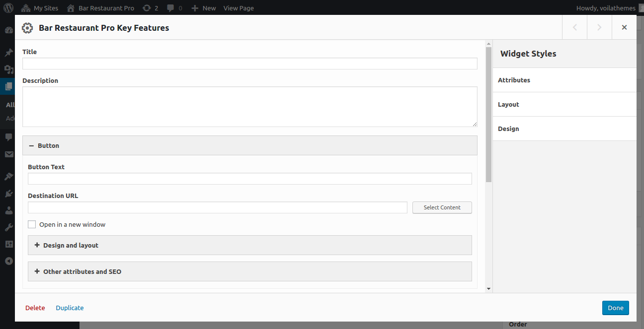Enable Open in a new window checkbox
The width and height of the screenshot is (644, 329).
click(x=32, y=224)
